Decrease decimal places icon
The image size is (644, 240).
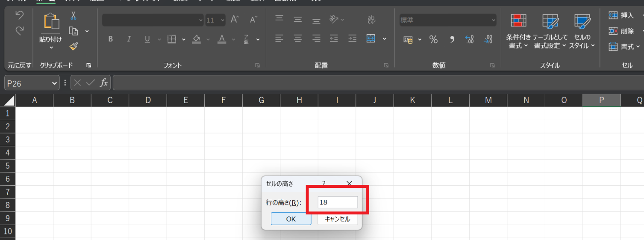(488, 39)
